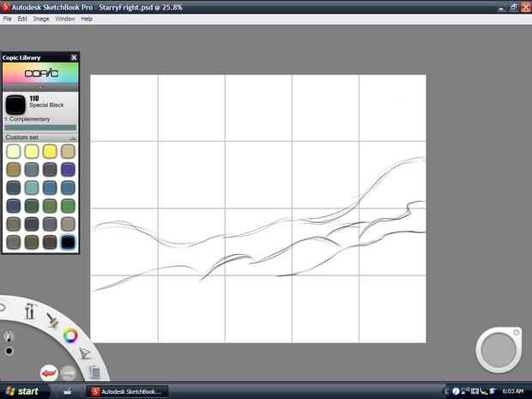
Task: Choose the tan beige Copic swatch
Action: tap(68, 151)
